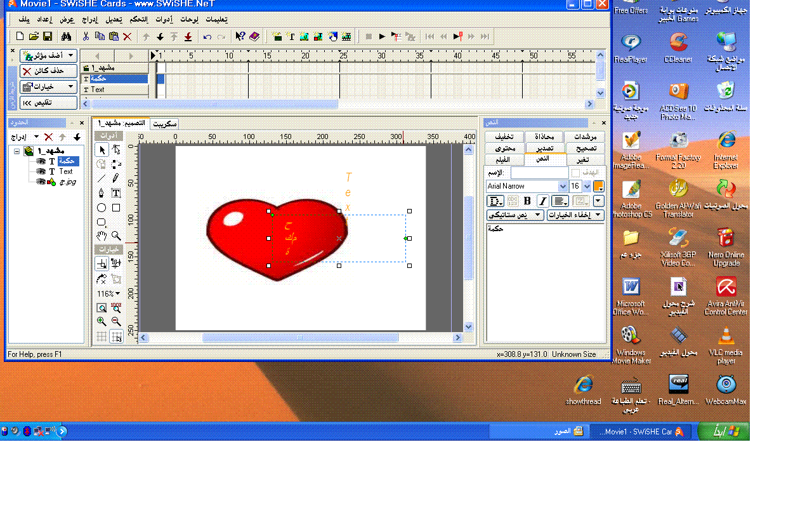Click the Save file toolbar icon
The height and width of the screenshot is (508, 812).
[x=48, y=37]
